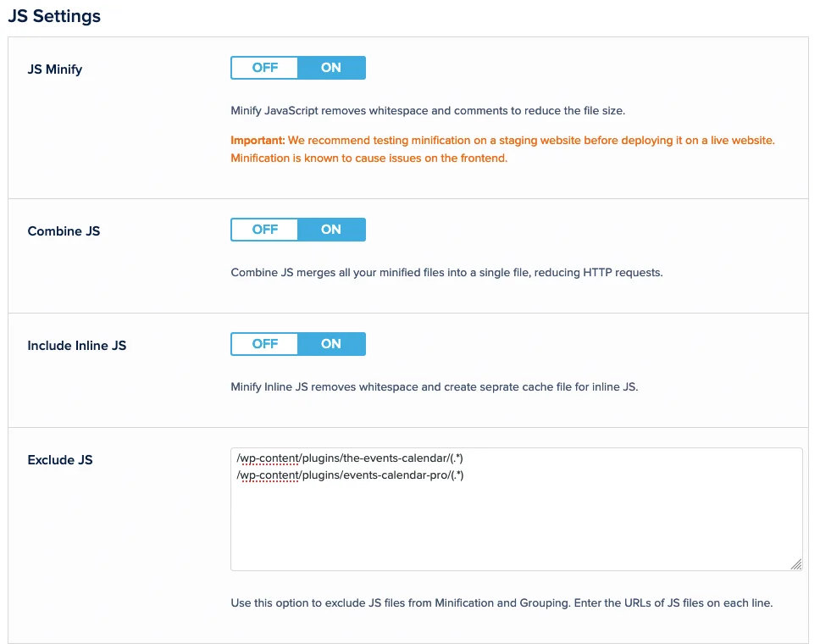
Task: Click the the-events-calendar exclusion line
Action: (x=350, y=458)
